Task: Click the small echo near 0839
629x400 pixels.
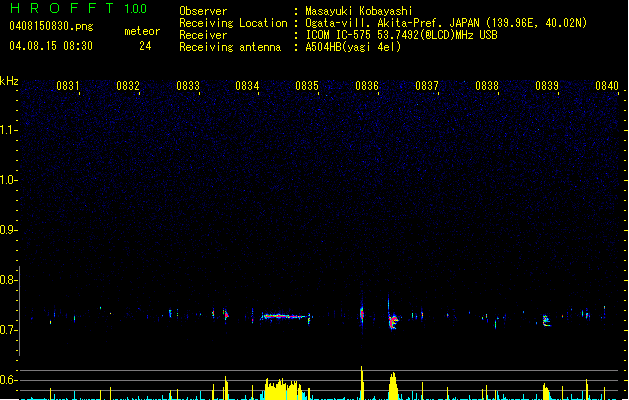Action: click(x=546, y=321)
